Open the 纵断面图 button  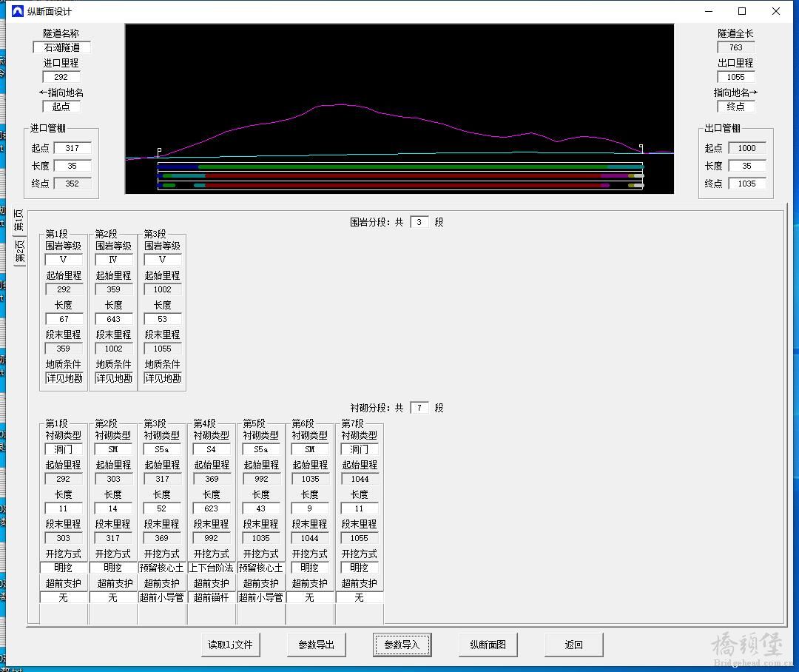(488, 645)
